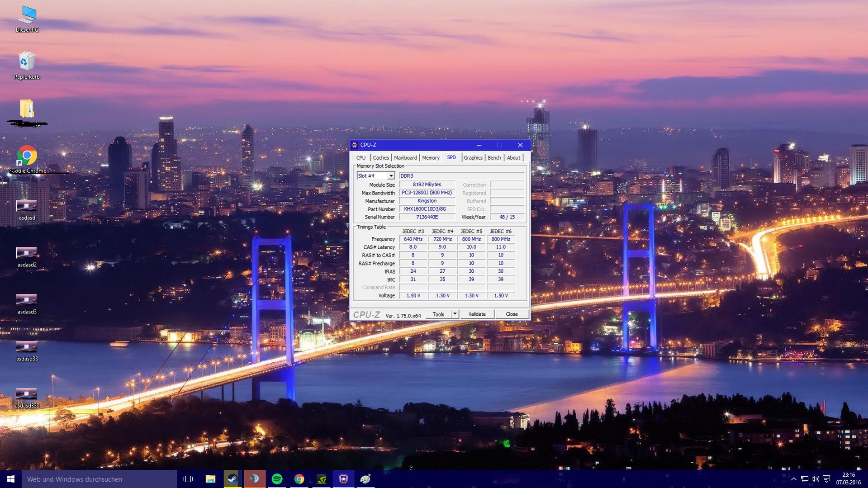Click the JEDEC #3 tRAS value 24

pyautogui.click(x=413, y=271)
